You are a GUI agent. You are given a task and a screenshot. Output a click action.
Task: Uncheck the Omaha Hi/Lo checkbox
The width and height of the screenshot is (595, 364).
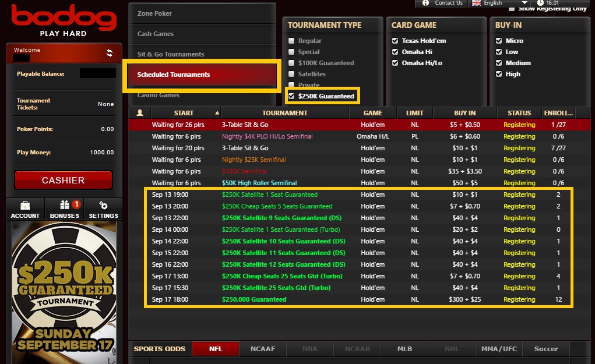[x=395, y=62]
